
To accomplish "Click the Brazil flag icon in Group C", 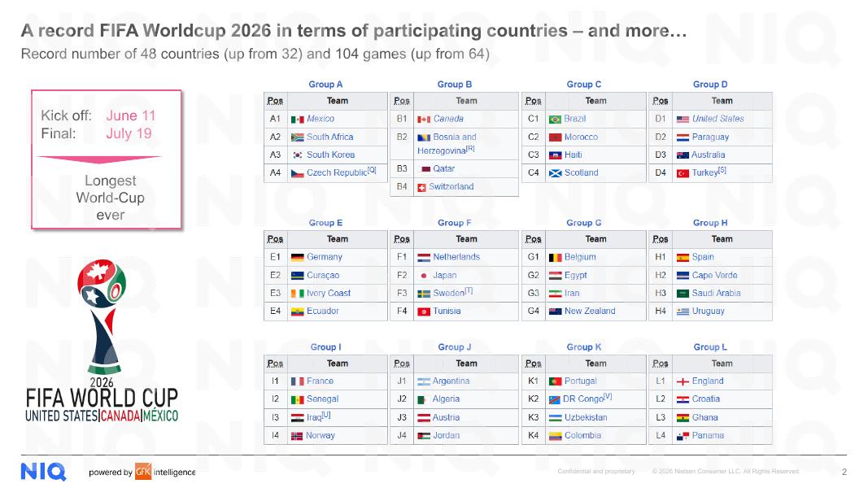I will pos(555,119).
